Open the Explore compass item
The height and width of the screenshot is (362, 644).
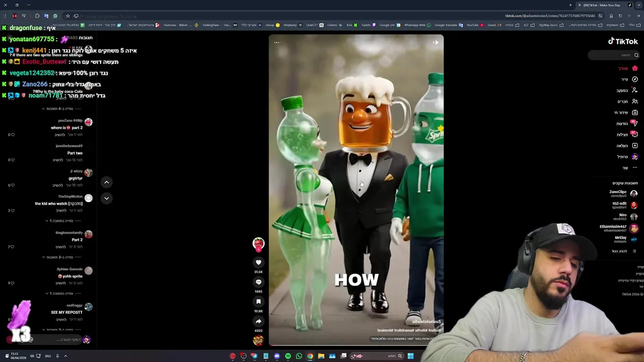click(x=629, y=79)
